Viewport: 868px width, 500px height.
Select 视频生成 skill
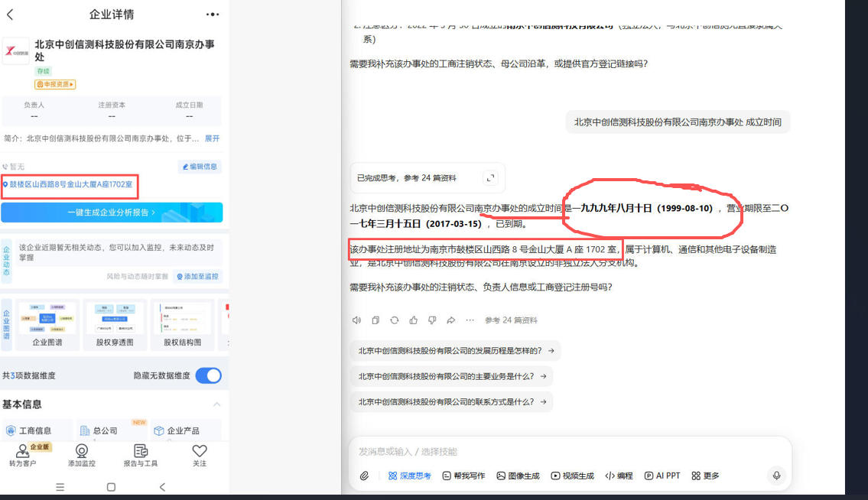pyautogui.click(x=572, y=476)
